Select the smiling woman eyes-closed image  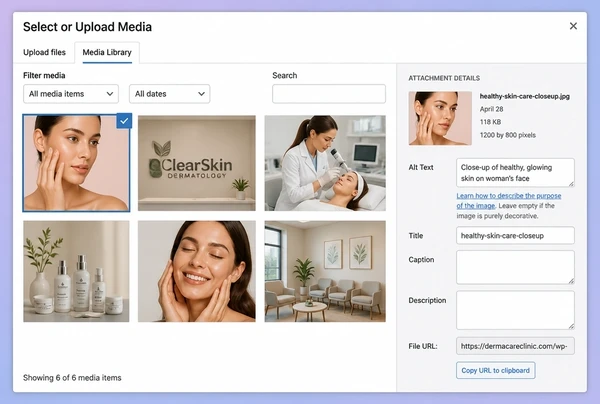197,271
